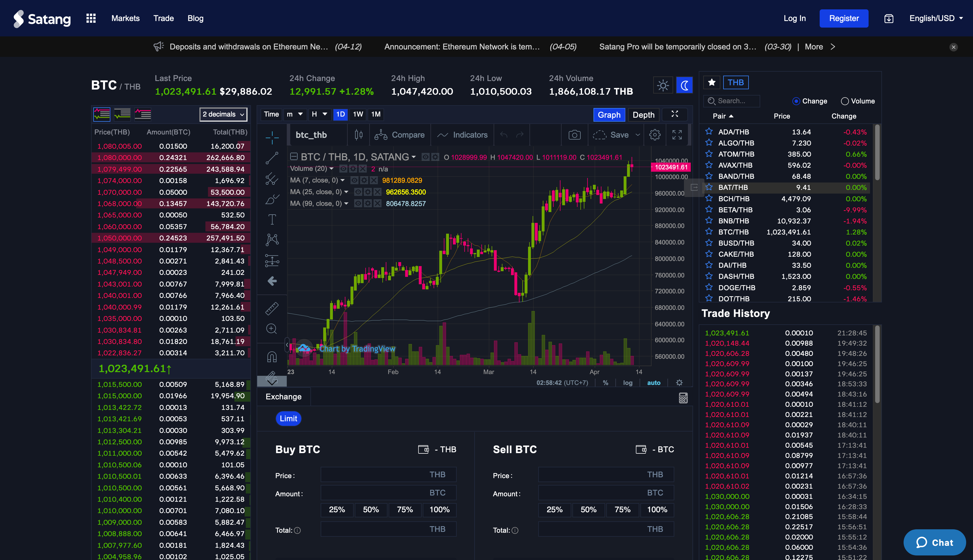Open chart settings gear icon

click(655, 135)
